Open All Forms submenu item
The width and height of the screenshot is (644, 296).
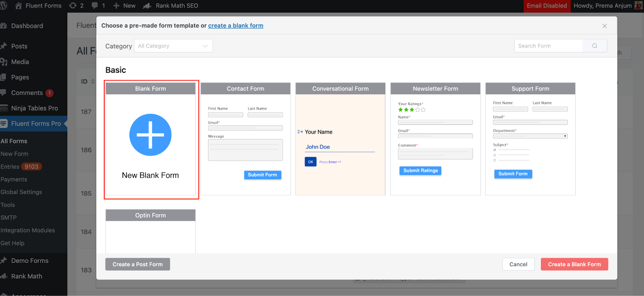click(x=14, y=141)
